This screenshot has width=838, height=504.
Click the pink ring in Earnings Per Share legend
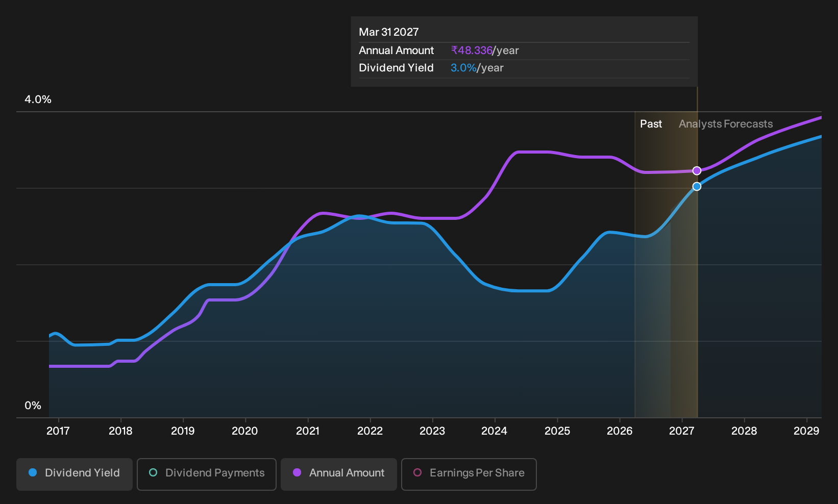[417, 472]
